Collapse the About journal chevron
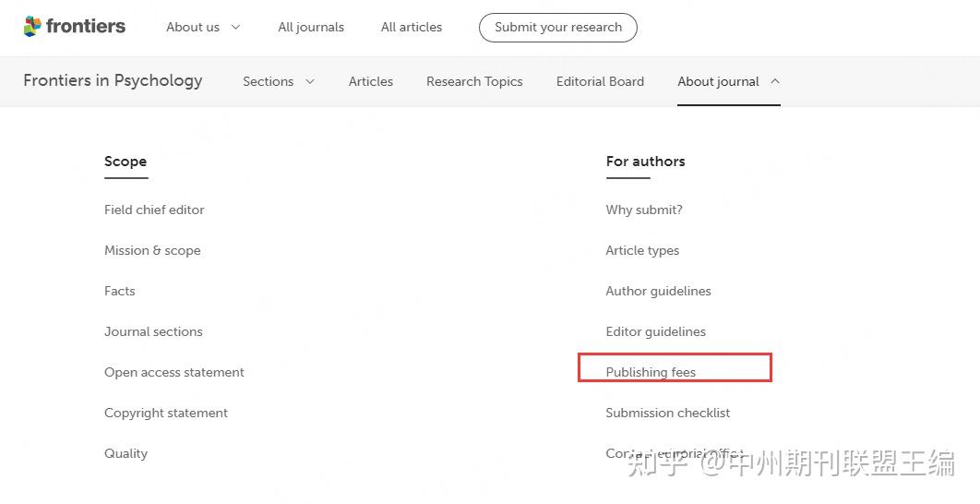The width and height of the screenshot is (980, 504). coord(775,81)
